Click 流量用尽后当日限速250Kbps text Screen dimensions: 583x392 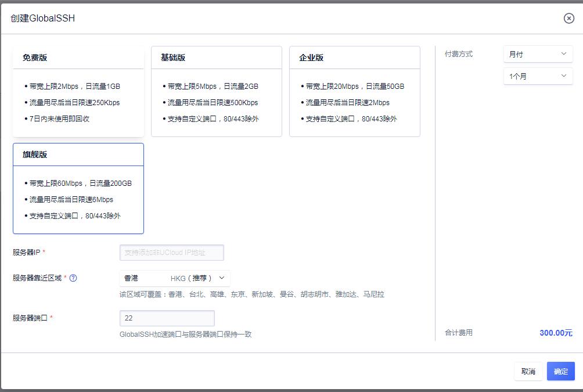74,103
